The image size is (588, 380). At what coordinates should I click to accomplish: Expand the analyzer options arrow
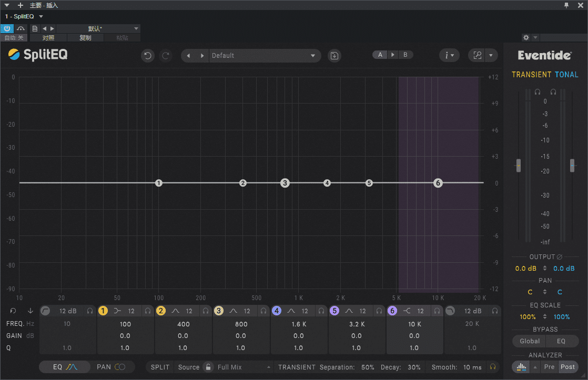click(535, 367)
